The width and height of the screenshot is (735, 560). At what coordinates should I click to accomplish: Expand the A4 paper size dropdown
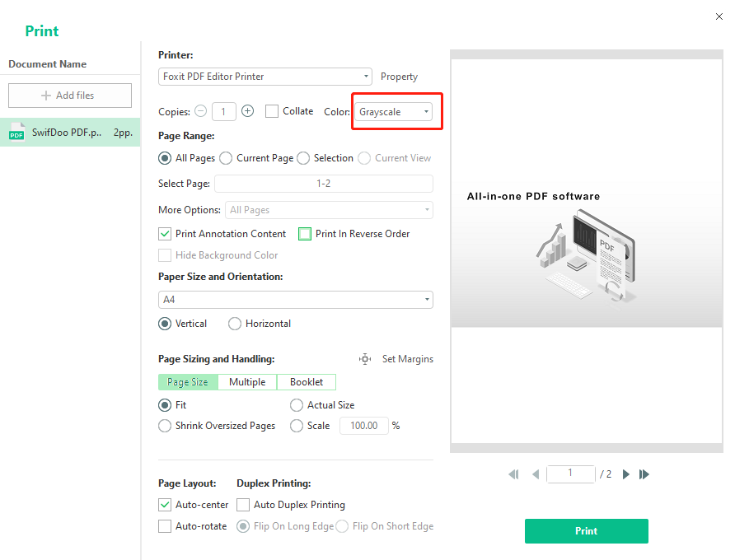[x=427, y=299]
